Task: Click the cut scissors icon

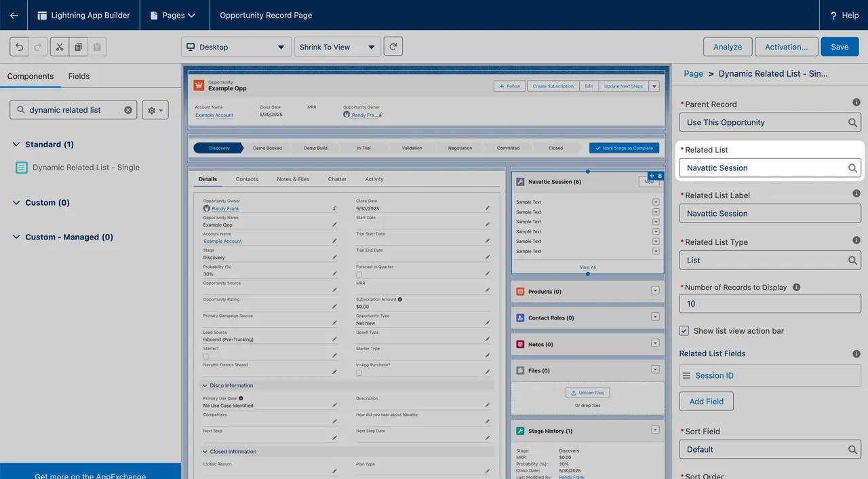Action: [x=60, y=47]
